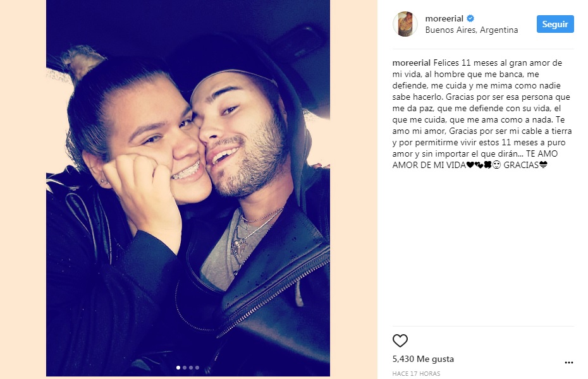
Task: Open Buenos Aires, Argentina location link
Action: 472,30
